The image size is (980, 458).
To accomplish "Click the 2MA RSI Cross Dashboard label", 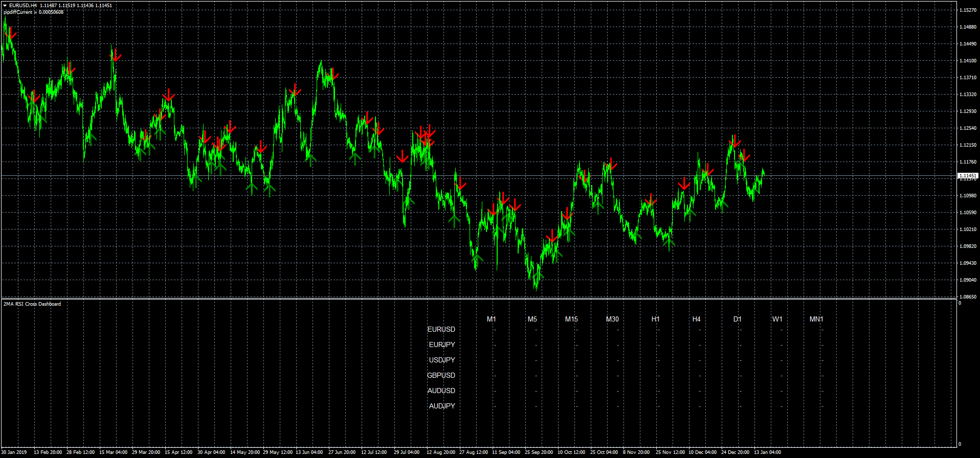I will [x=32, y=304].
